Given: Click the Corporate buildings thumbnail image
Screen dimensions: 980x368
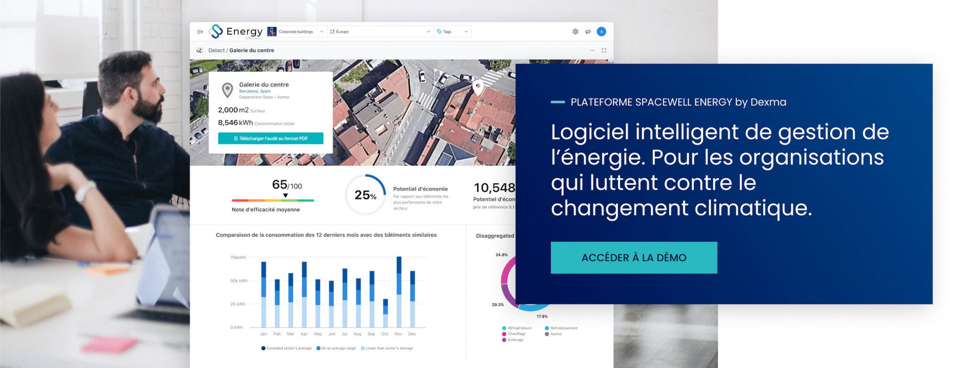Looking at the screenshot, I should (272, 32).
